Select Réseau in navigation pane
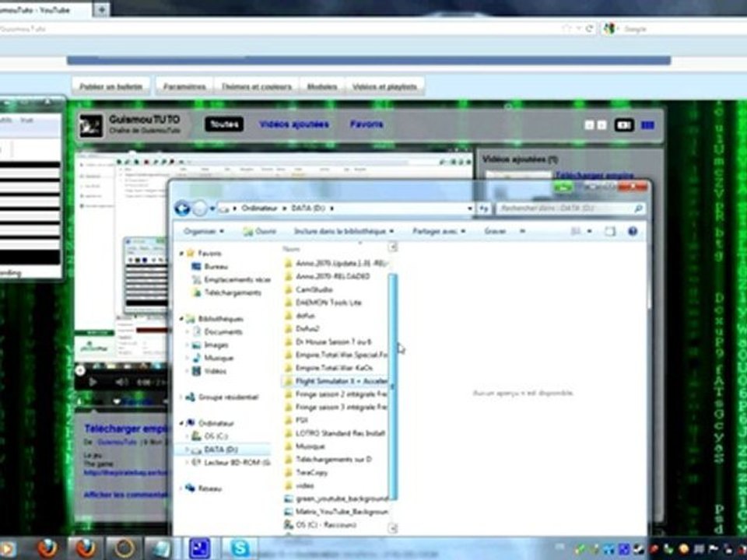 point(204,488)
